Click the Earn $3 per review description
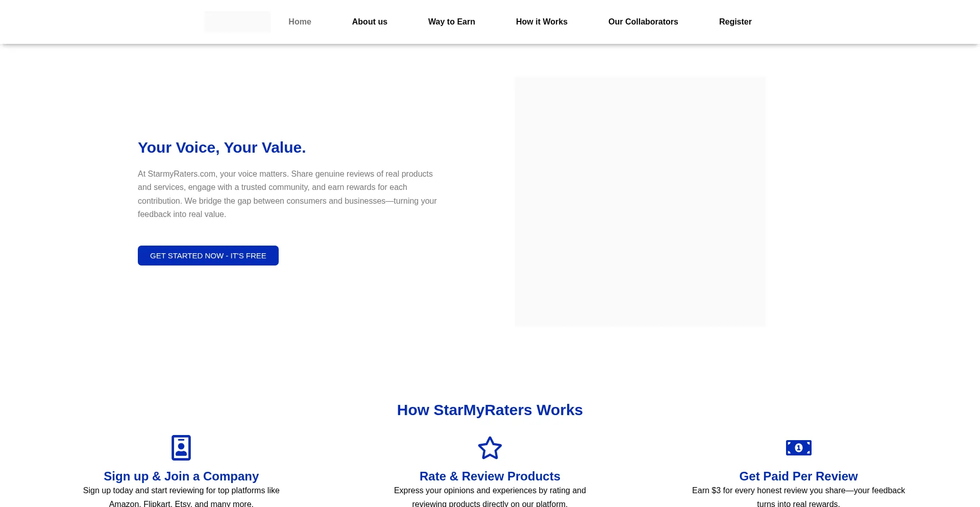This screenshot has height=507, width=980. [x=798, y=496]
